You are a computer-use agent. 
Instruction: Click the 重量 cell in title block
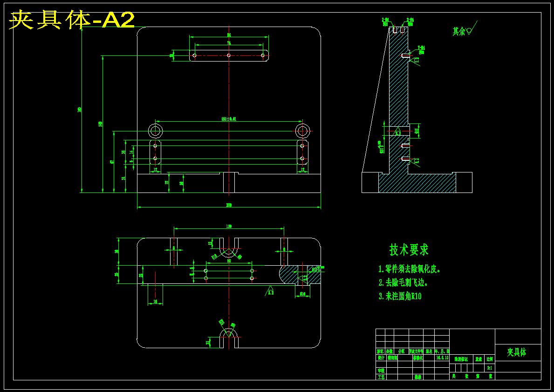(479, 359)
